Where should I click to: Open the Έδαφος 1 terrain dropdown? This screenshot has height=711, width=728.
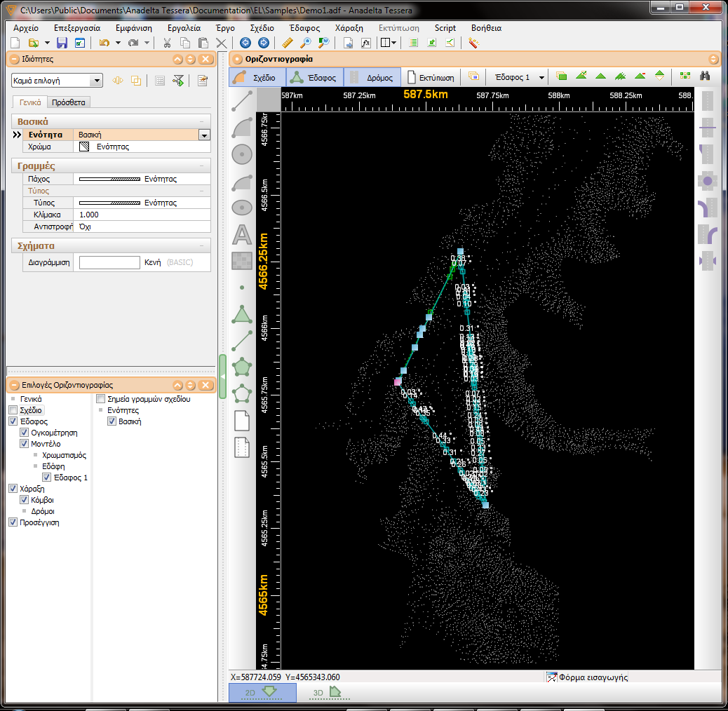point(541,78)
